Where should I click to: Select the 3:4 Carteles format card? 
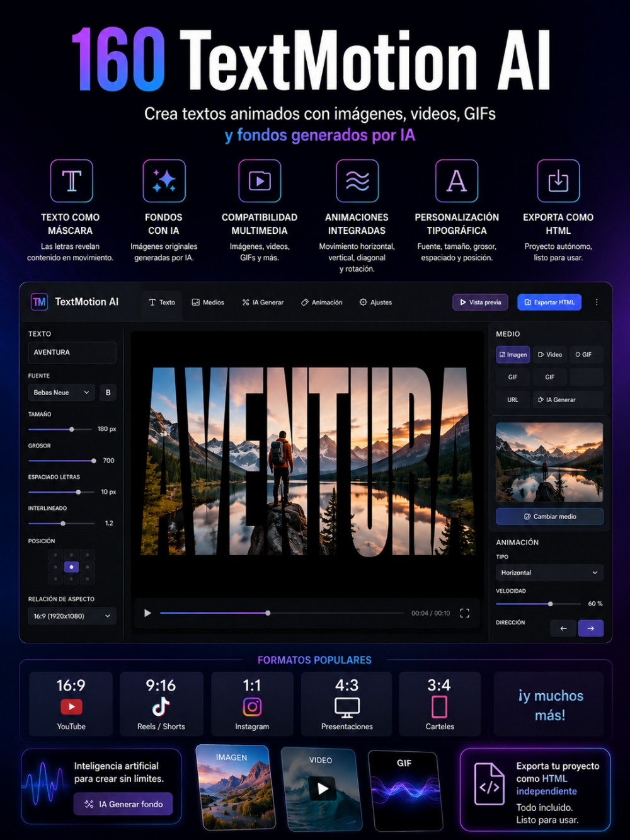(x=440, y=704)
